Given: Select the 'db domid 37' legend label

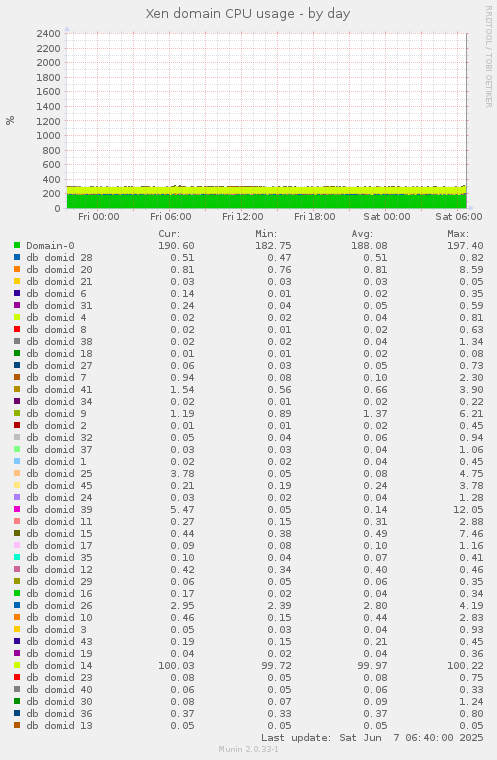Looking at the screenshot, I should coord(59,450).
